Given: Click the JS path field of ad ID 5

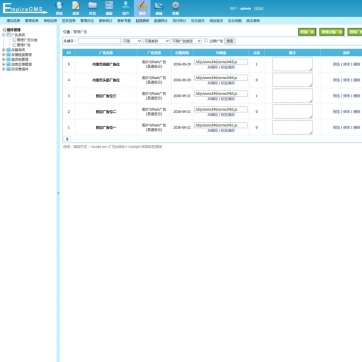Looking at the screenshot, I should click(x=221, y=62).
